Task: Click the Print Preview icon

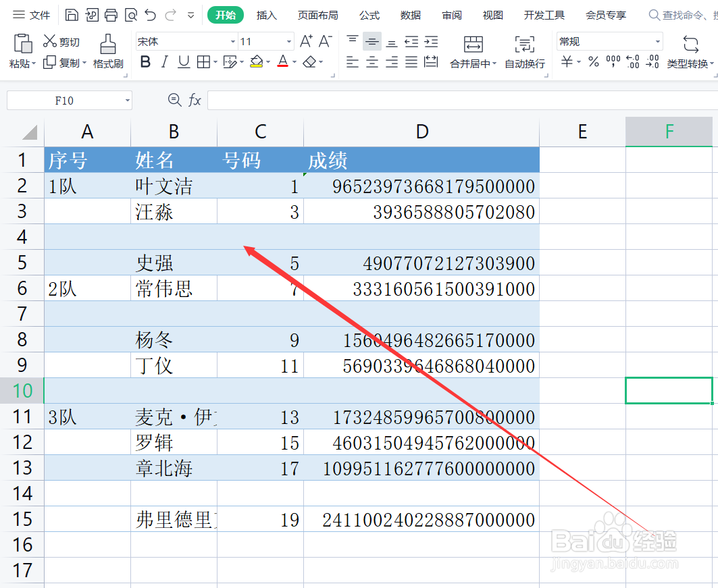Action: point(132,14)
